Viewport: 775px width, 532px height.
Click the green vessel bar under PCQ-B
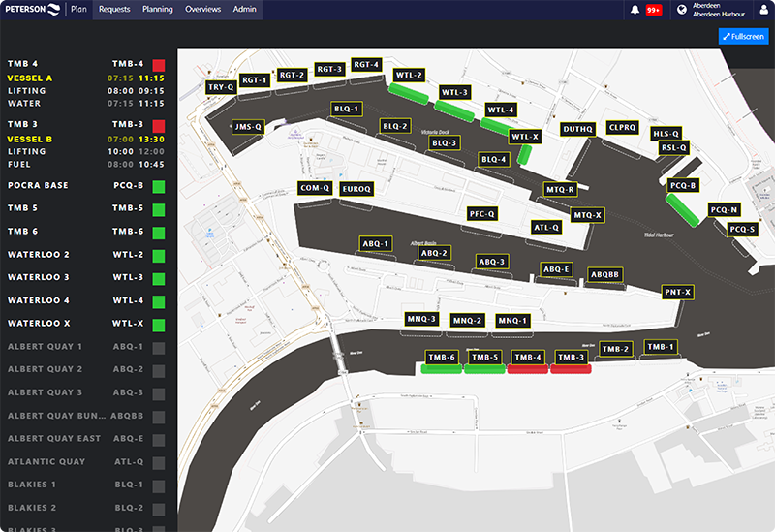point(683,210)
